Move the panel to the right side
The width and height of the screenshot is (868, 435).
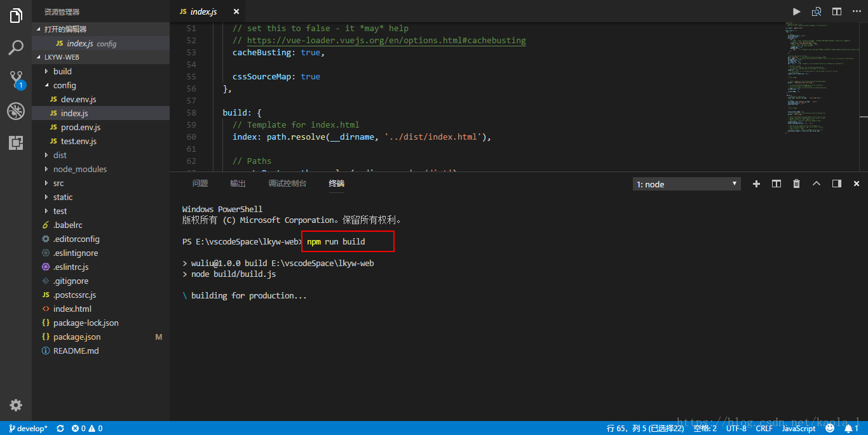(837, 184)
